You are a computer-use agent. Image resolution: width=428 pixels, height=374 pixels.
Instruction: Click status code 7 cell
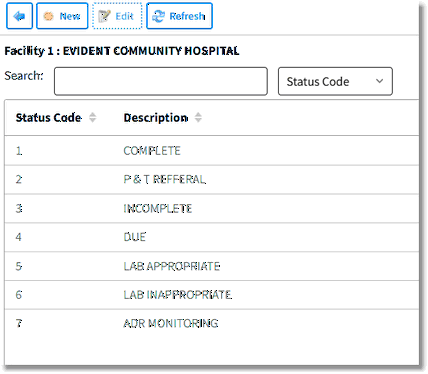(x=19, y=323)
